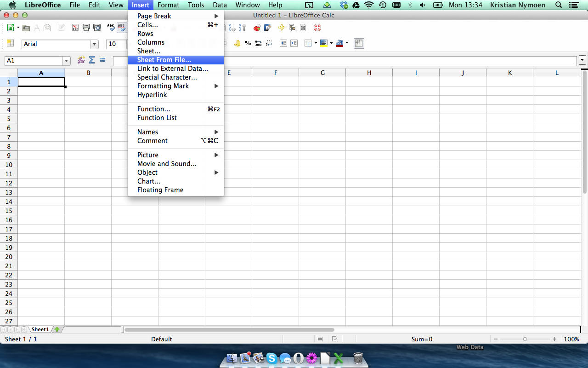This screenshot has width=588, height=368.
Task: Click the Decrease Indent icon
Action: click(x=283, y=44)
